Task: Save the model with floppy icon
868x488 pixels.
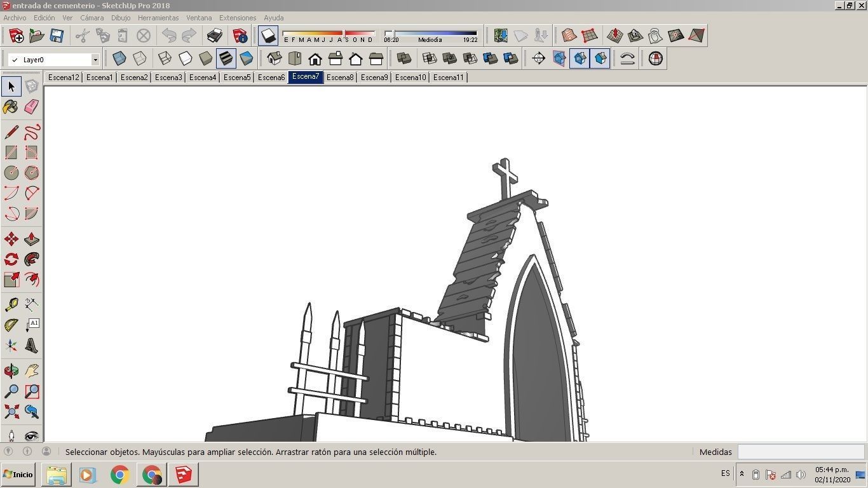Action: point(57,36)
